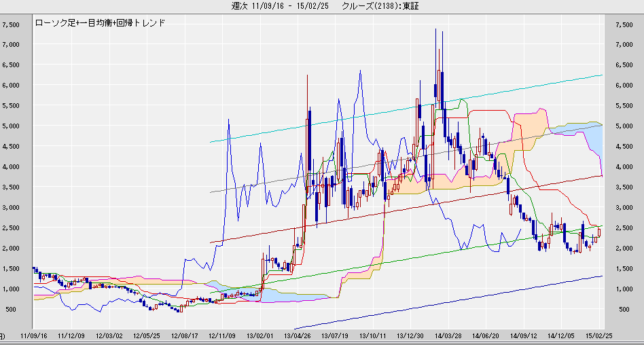The width and height of the screenshot is (644, 345).
Task: Click the '12/05/25' date axis label
Action: (146, 335)
